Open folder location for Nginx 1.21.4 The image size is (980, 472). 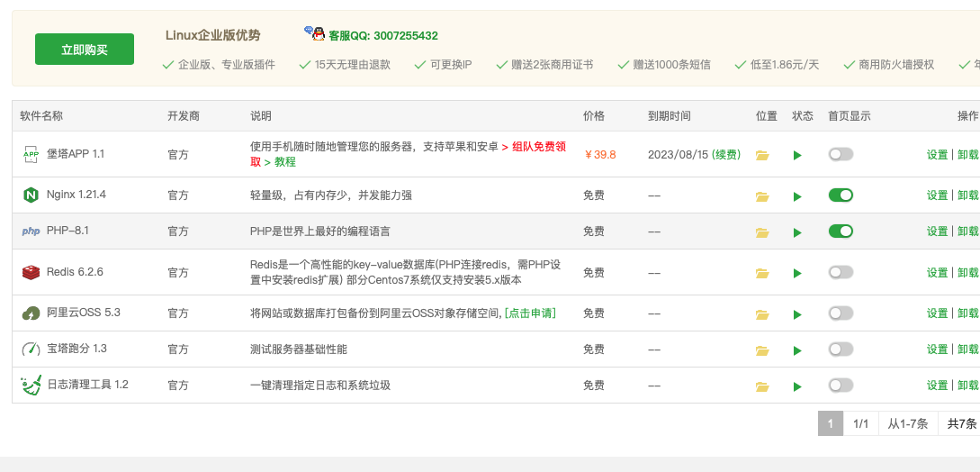(x=762, y=196)
